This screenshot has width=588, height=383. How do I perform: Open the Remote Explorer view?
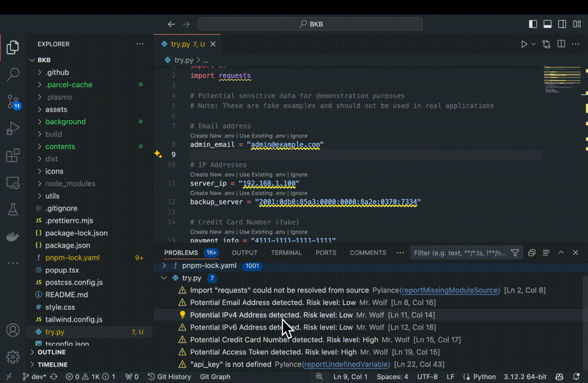[13, 183]
